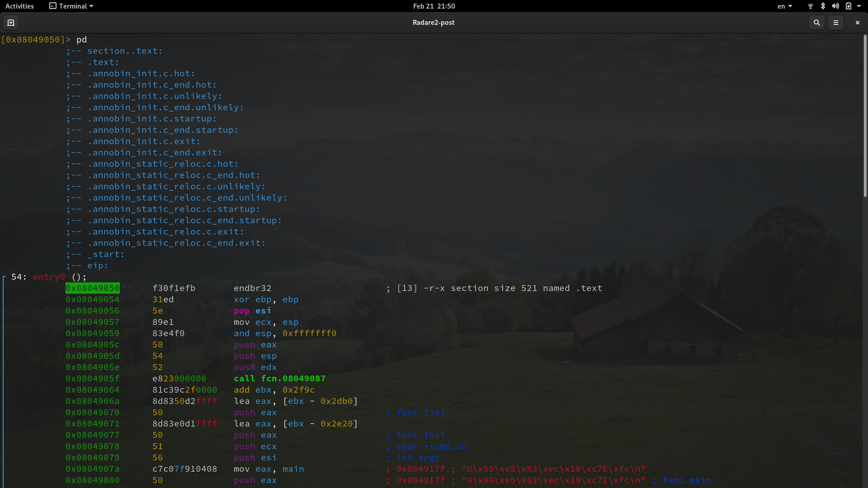868x488 pixels.
Task: Click the battery status icon
Action: pos(848,6)
